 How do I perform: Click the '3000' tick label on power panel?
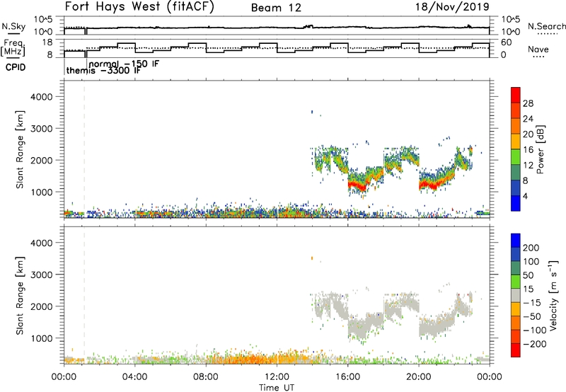(41, 129)
